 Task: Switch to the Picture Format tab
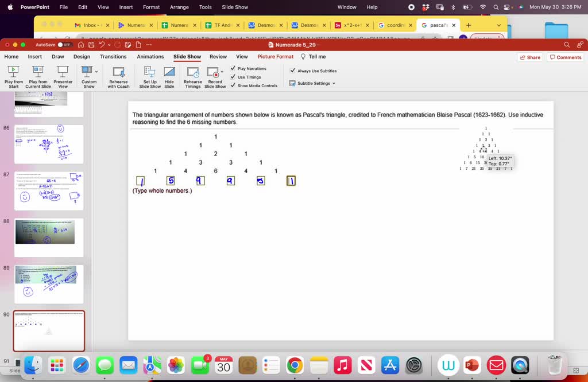pos(275,56)
